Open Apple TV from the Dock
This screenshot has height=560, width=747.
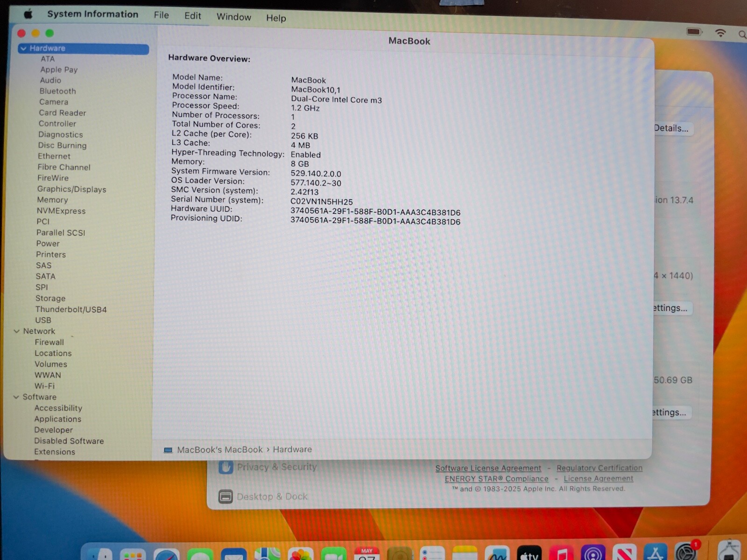click(x=529, y=553)
